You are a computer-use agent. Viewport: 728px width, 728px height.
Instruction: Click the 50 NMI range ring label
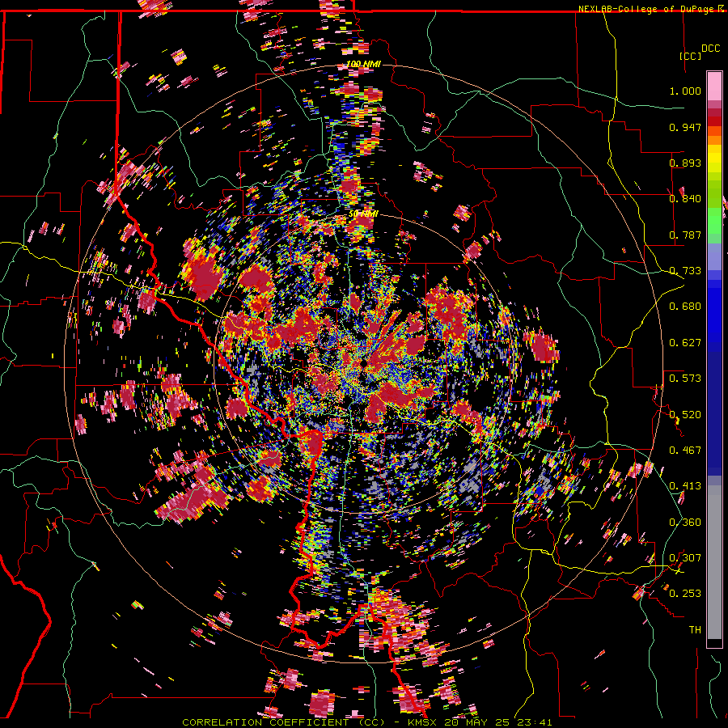363,214
